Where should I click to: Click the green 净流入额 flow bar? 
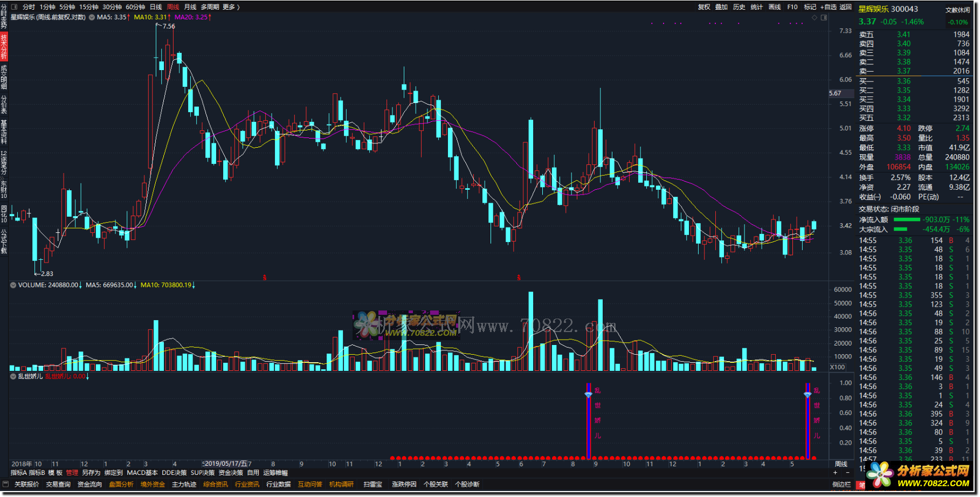907,219
